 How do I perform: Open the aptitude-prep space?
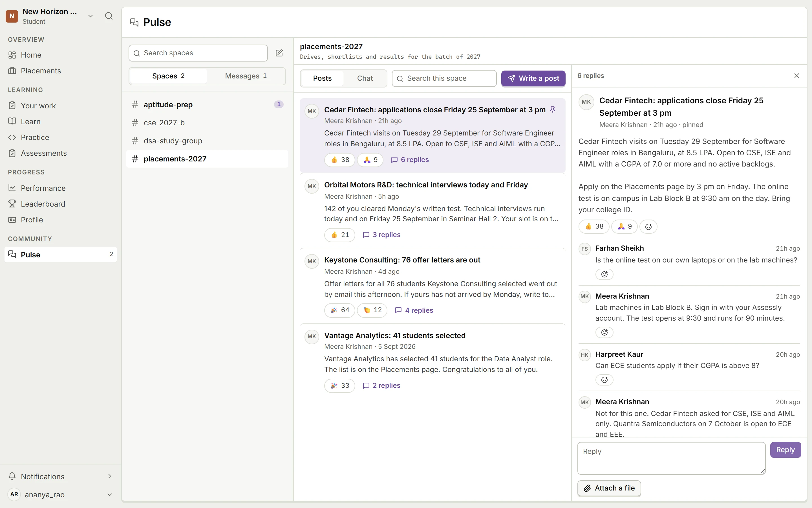click(x=207, y=104)
